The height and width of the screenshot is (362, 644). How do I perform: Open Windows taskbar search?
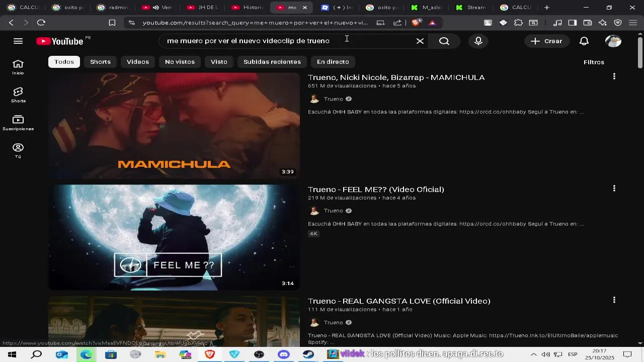click(x=37, y=354)
